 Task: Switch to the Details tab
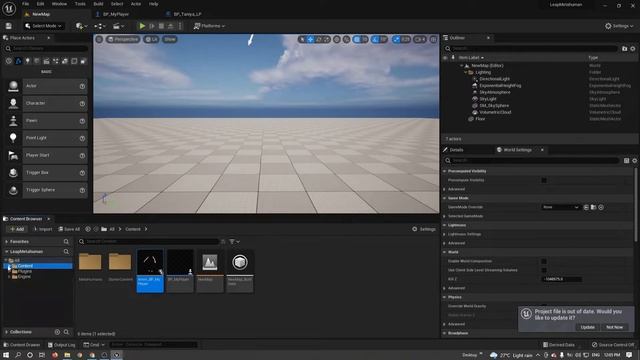point(456,150)
